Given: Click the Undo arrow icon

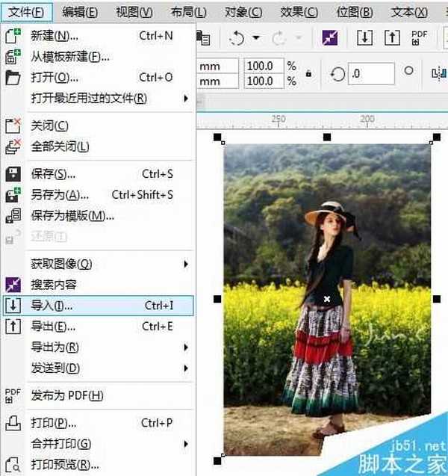Looking at the screenshot, I should (238, 38).
